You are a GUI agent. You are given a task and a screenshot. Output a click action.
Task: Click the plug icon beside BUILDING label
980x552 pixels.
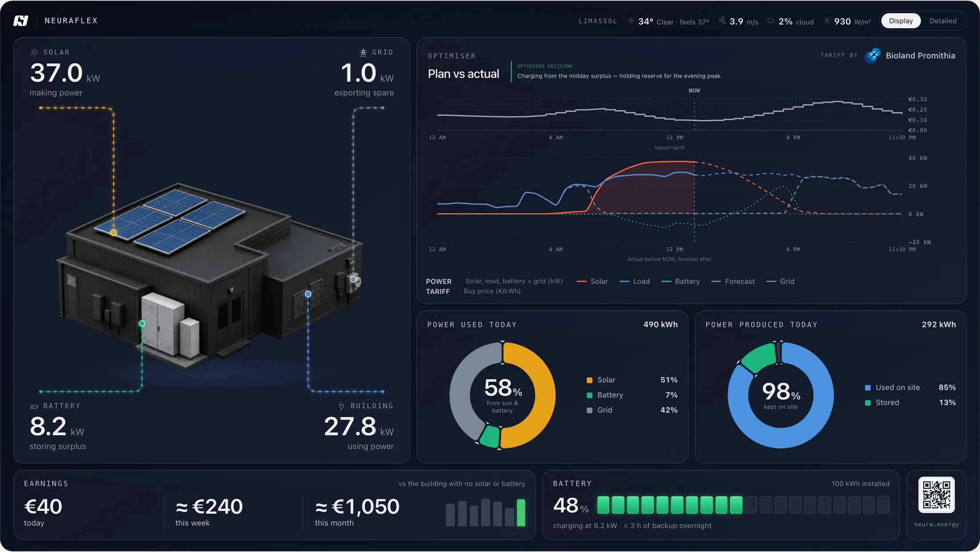click(341, 406)
